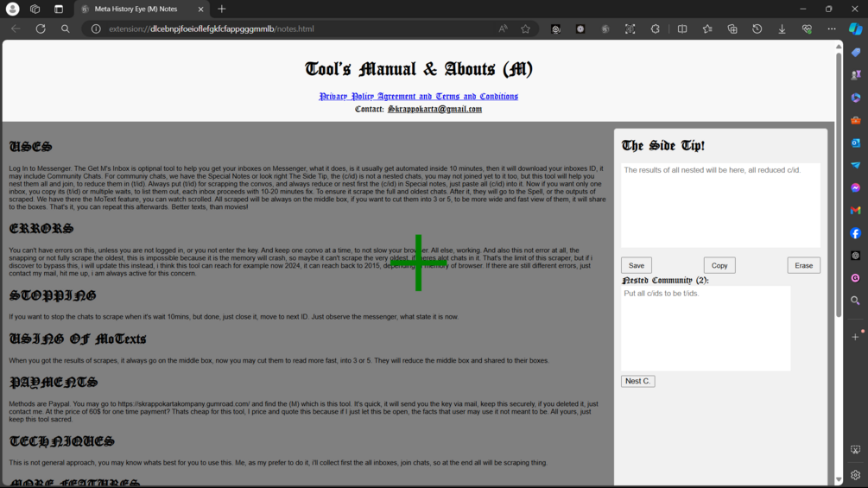Click The Side Tip! panel title
The height and width of the screenshot is (488, 868).
click(x=663, y=145)
